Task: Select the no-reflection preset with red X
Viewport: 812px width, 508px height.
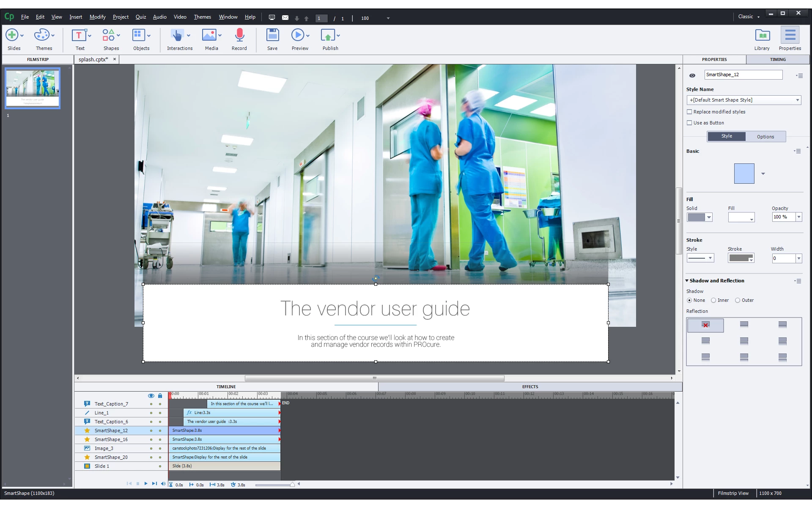Action: (x=705, y=325)
